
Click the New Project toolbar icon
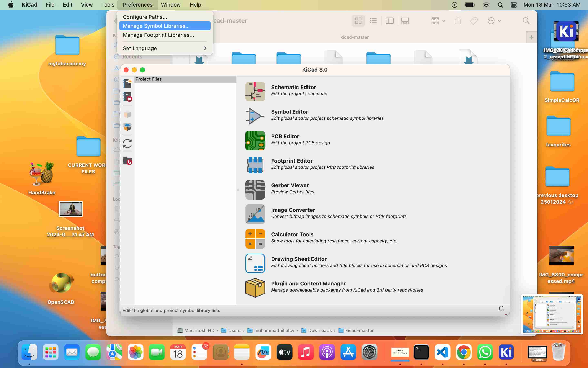point(127,84)
